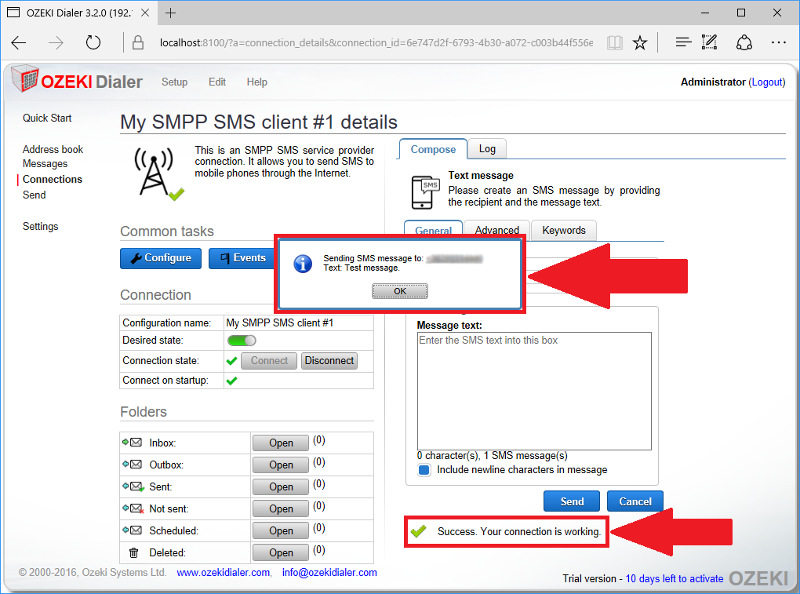Click the blue Send button
This screenshot has width=800, height=594.
coord(572,502)
